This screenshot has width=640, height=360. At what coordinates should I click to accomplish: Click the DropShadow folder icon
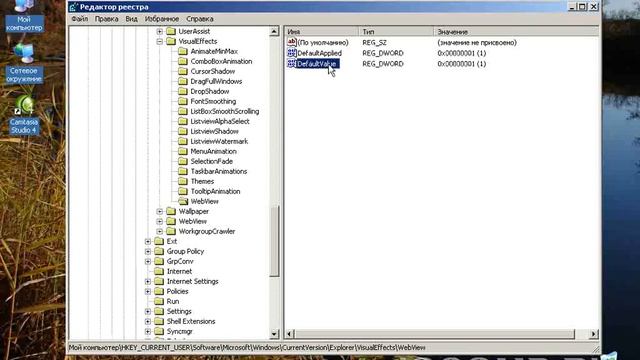tap(183, 91)
